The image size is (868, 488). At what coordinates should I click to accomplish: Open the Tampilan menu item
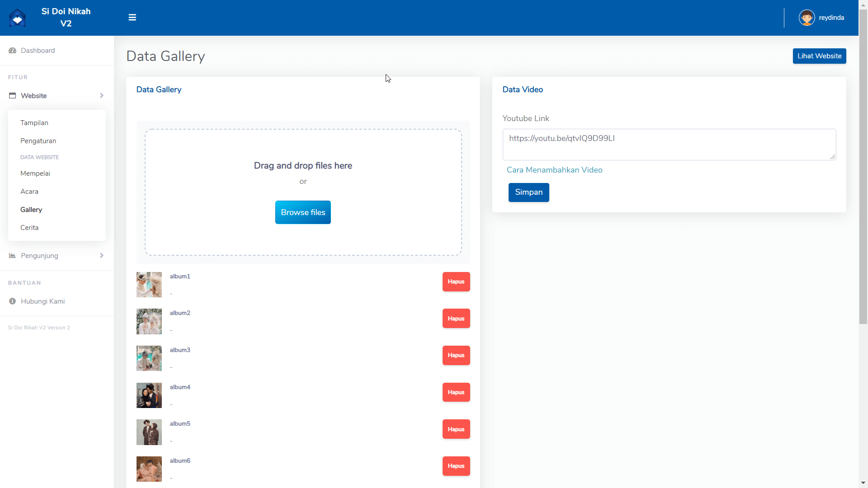click(x=34, y=122)
